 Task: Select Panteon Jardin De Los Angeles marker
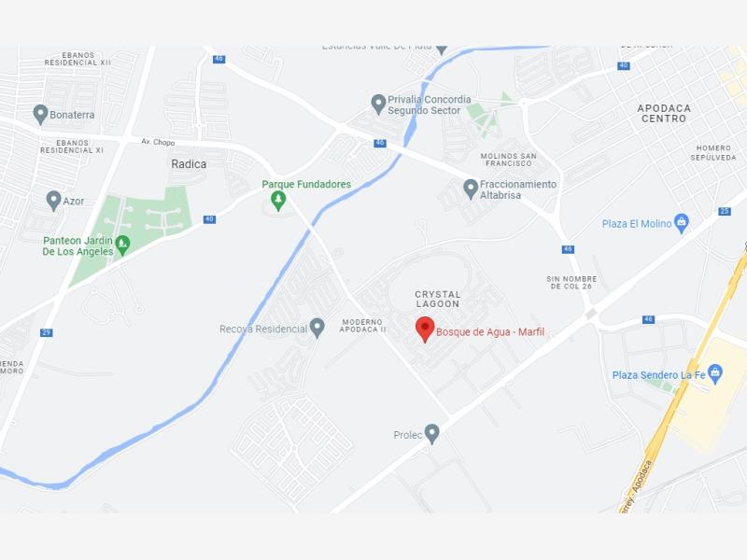[122, 245]
